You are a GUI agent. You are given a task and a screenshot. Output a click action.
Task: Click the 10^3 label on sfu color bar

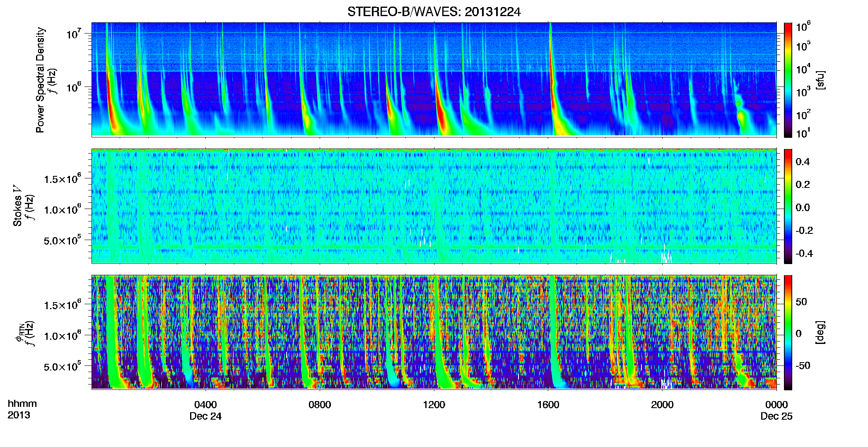click(x=803, y=92)
